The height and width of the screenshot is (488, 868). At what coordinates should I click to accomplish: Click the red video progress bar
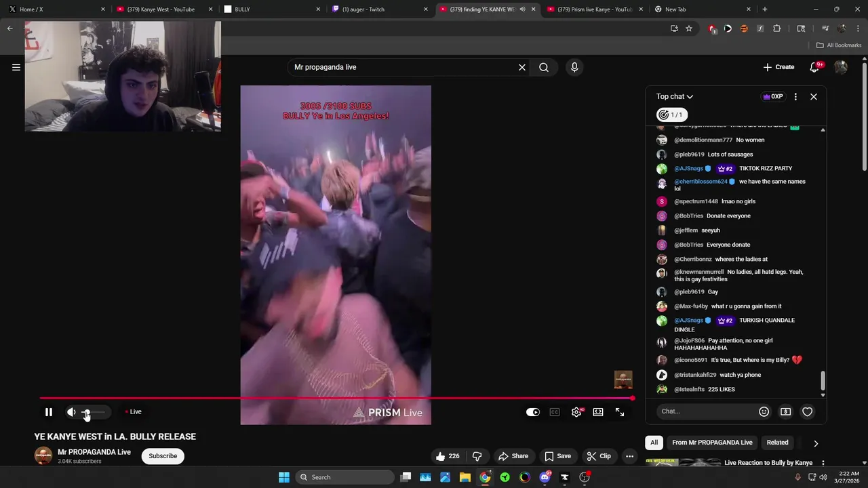coord(336,399)
